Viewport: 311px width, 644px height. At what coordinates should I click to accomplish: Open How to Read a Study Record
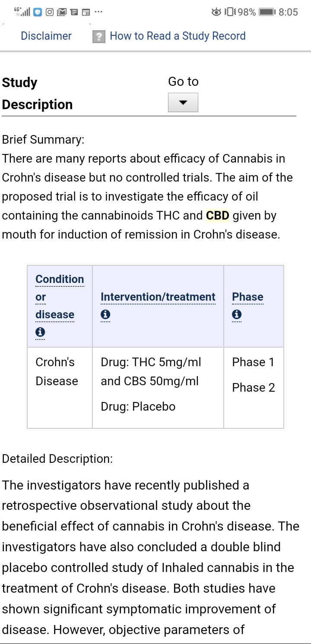(x=178, y=36)
